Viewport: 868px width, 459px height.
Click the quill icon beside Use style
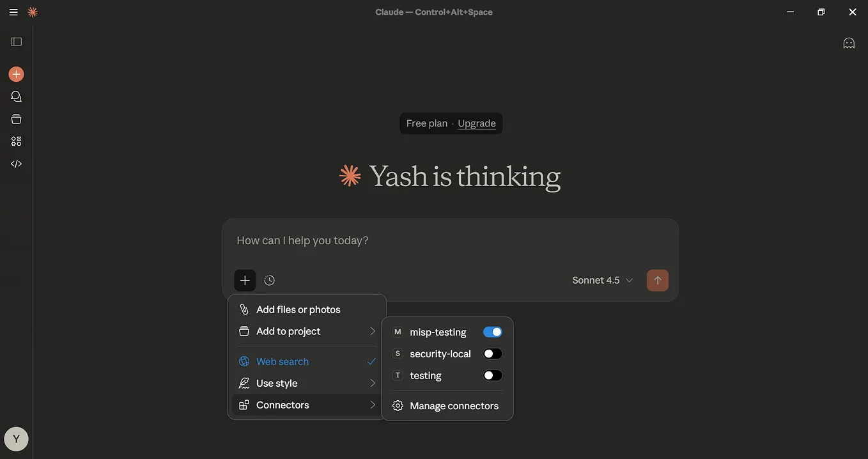pos(244,384)
